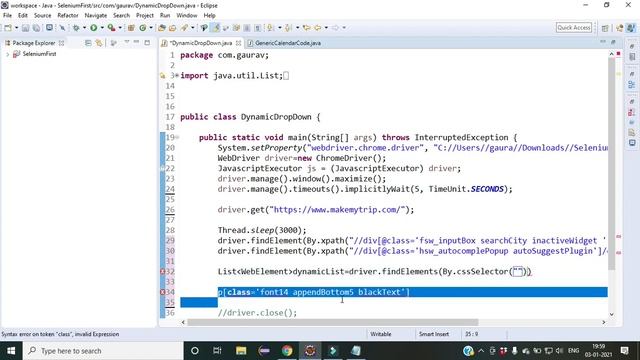
Task: Collapse the main method at line 19
Action: click(x=177, y=137)
